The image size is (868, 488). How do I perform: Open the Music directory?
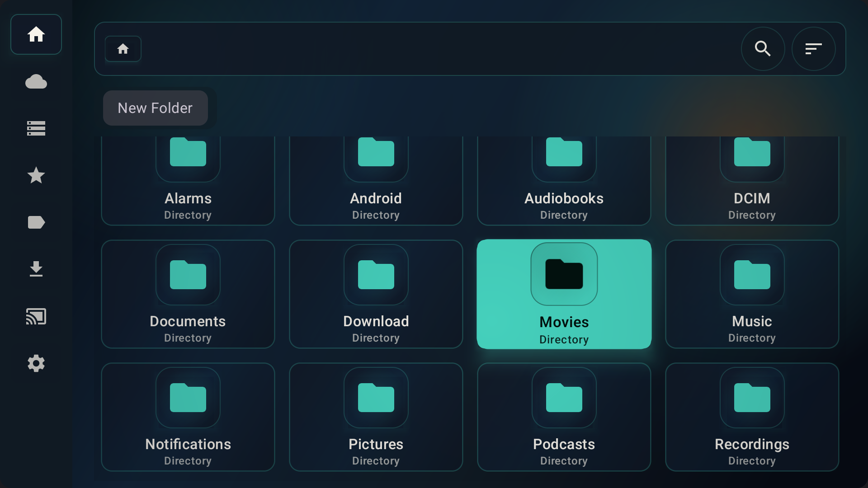[752, 294]
